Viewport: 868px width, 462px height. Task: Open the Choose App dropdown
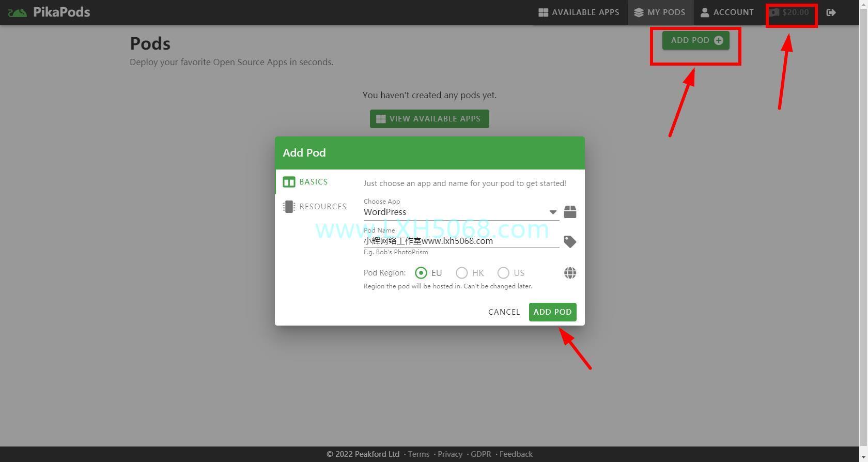461,212
